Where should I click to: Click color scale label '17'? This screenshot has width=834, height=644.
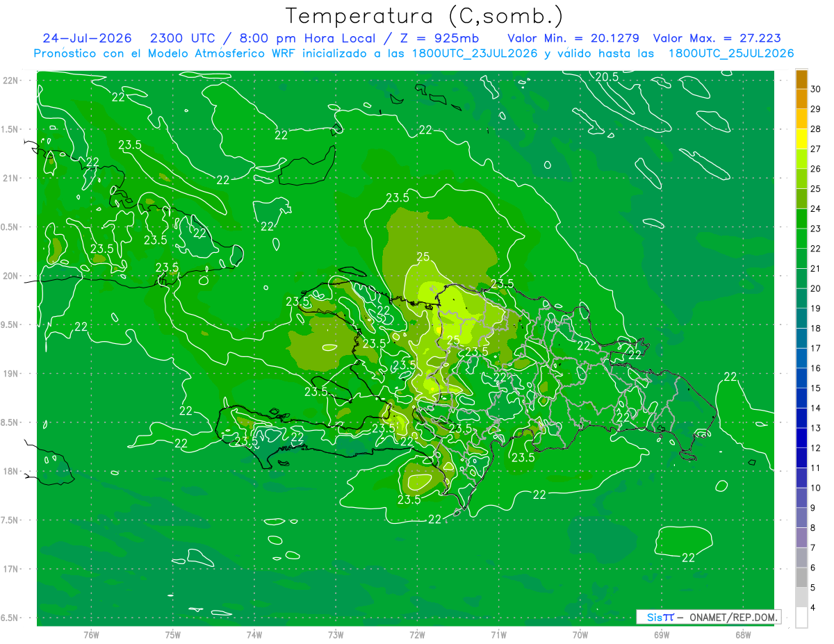[x=815, y=348]
